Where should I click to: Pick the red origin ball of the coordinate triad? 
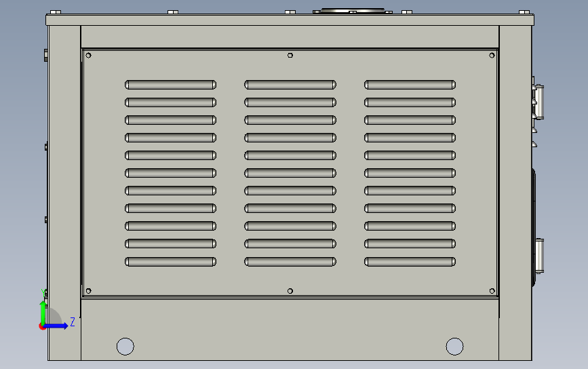(42, 327)
